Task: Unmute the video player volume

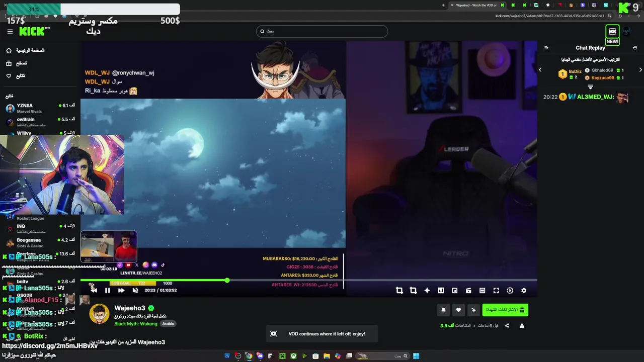Action: point(135,290)
